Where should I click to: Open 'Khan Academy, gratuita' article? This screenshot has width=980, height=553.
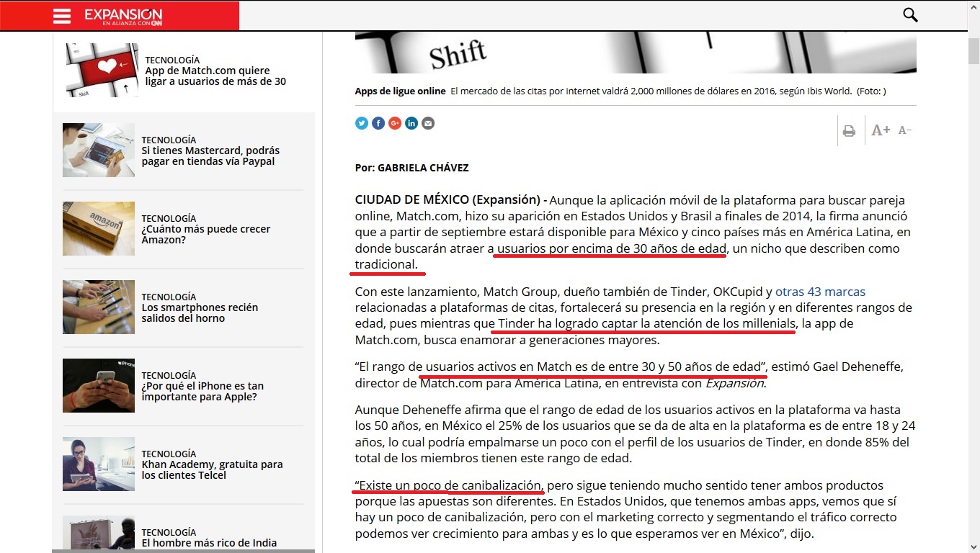212,470
